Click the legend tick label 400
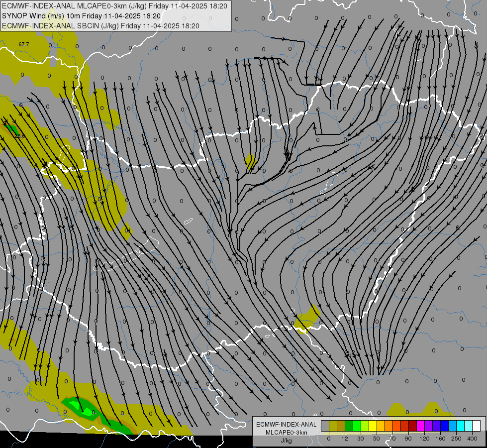Screen dimensions: 487x448 click(472, 439)
